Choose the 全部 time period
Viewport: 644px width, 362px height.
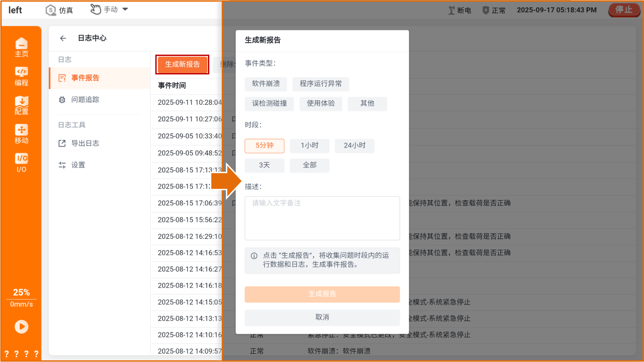[309, 165]
